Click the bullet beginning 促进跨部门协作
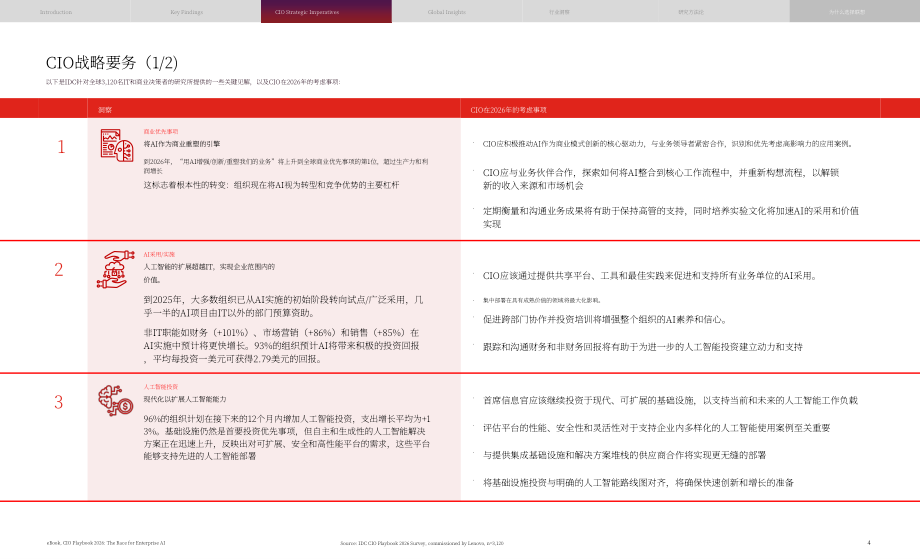 click(x=605, y=320)
